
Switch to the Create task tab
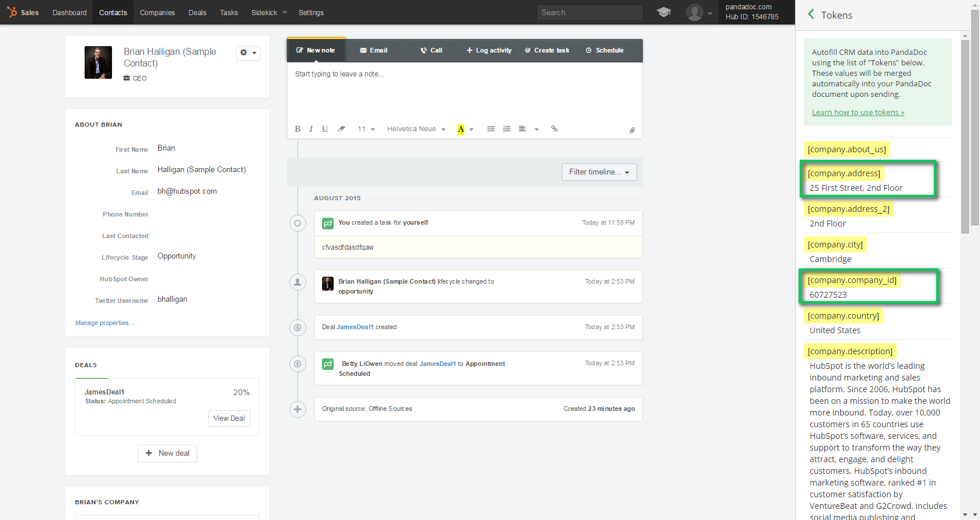[547, 50]
